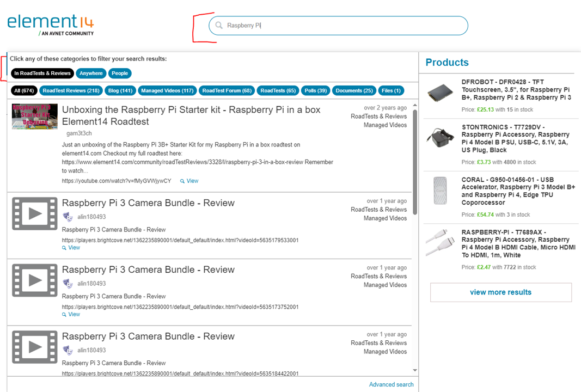Open DFROBOT DFR0428 TFT Touchscreen product
581x392 pixels.
click(516, 90)
